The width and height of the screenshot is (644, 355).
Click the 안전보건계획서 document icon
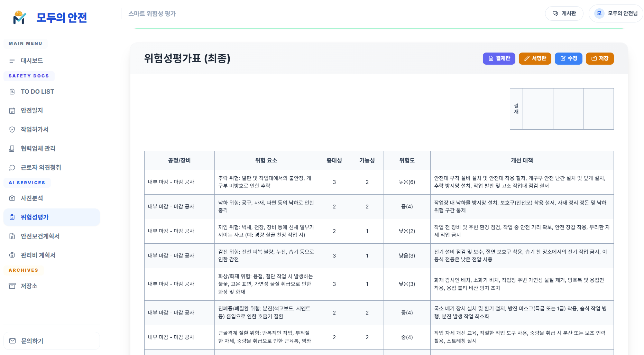pyautogui.click(x=12, y=236)
